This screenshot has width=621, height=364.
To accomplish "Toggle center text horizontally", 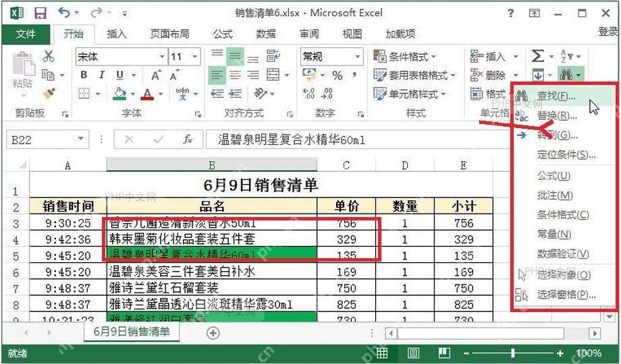I will (236, 75).
